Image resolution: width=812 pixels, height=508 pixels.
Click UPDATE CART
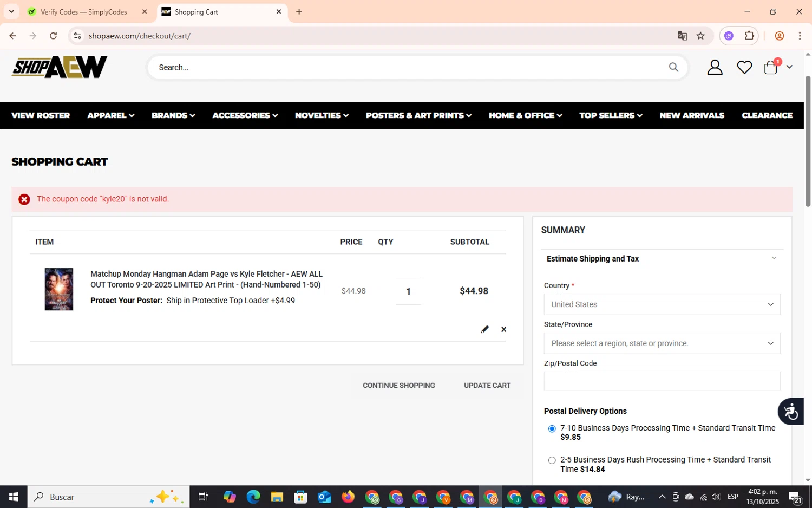point(487,386)
